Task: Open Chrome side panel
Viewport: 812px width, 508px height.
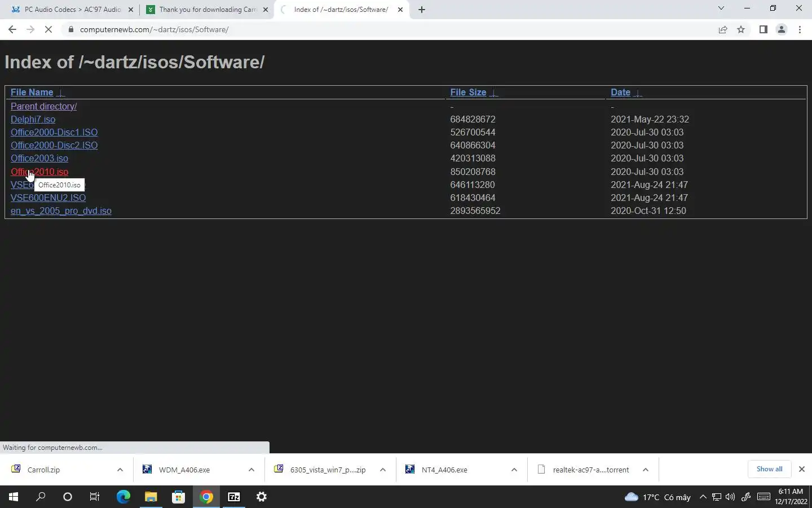Action: [x=763, y=29]
